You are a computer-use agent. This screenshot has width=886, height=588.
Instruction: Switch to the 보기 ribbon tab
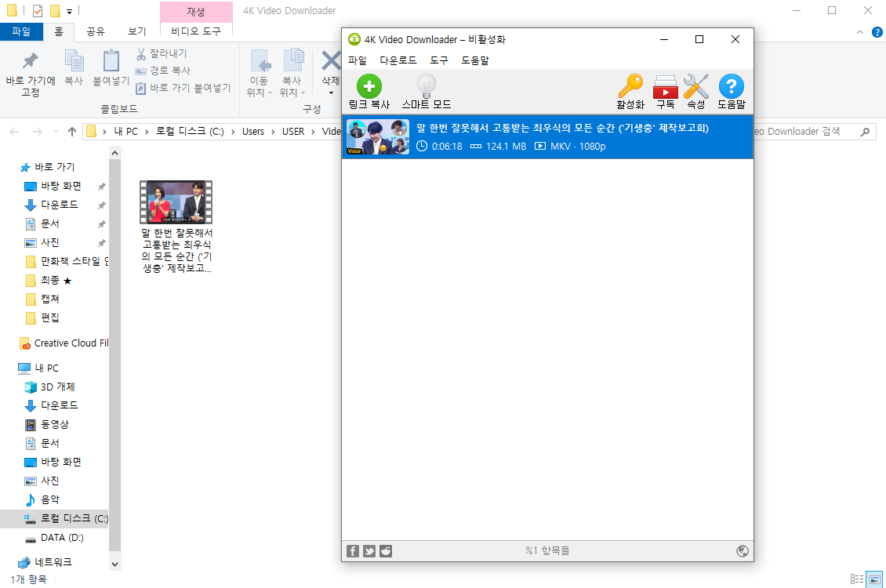click(x=136, y=31)
